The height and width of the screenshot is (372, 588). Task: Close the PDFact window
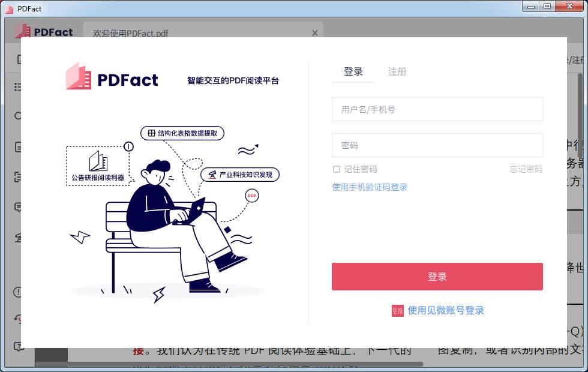point(569,7)
